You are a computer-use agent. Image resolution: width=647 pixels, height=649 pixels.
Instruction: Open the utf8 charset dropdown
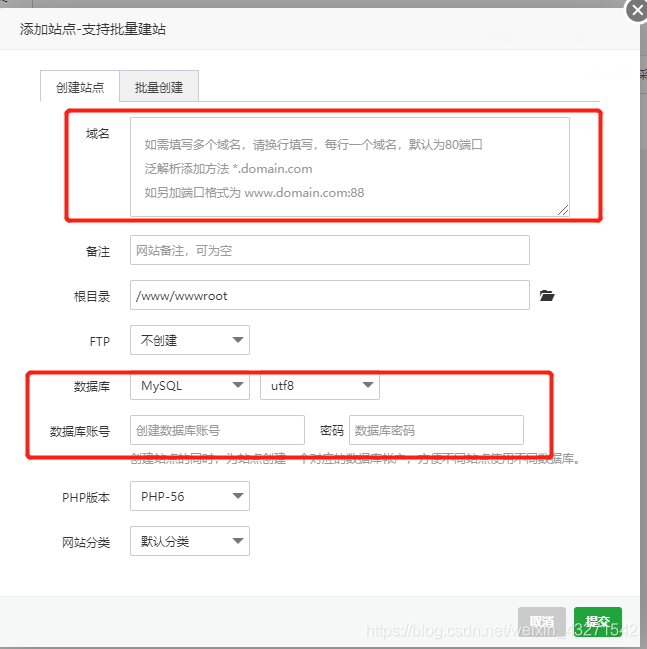320,385
